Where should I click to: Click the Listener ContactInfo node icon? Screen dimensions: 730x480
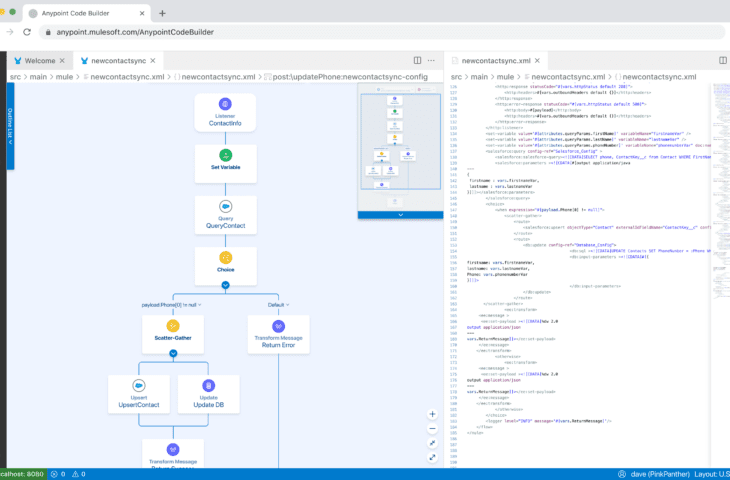(226, 104)
